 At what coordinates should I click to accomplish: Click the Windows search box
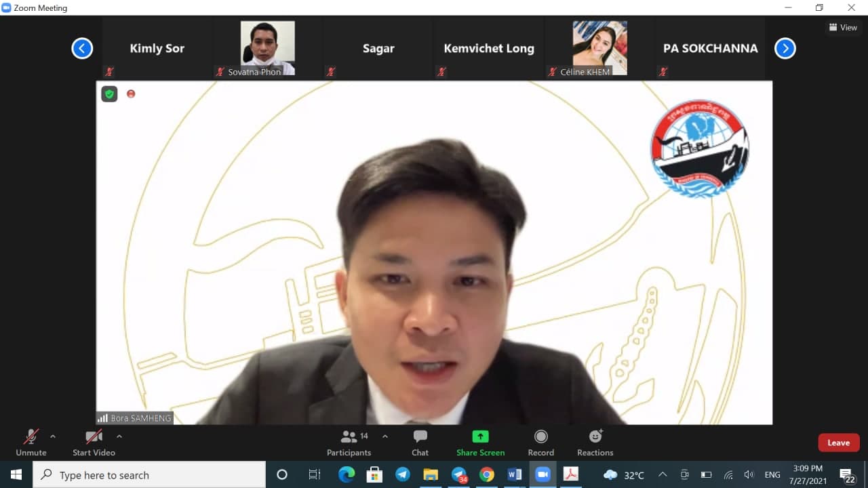point(149,474)
